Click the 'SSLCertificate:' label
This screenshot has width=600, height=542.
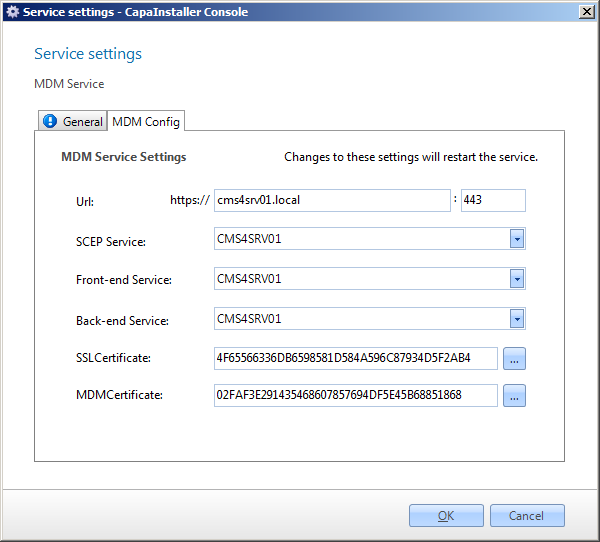[113, 358]
